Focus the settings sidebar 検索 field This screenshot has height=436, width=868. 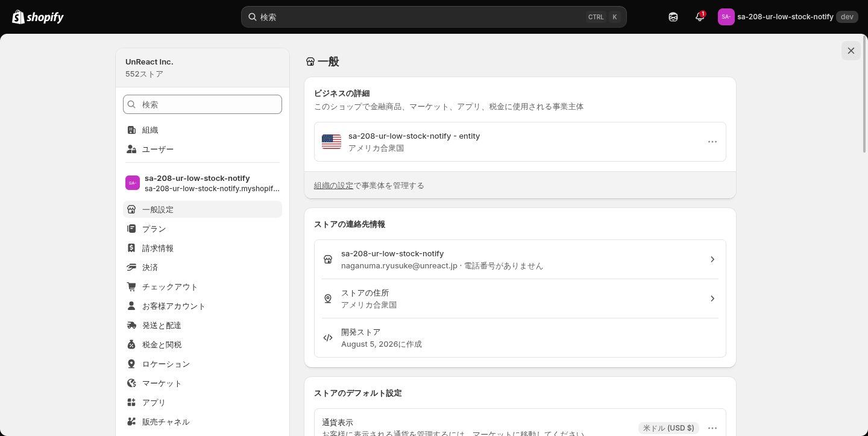click(203, 104)
